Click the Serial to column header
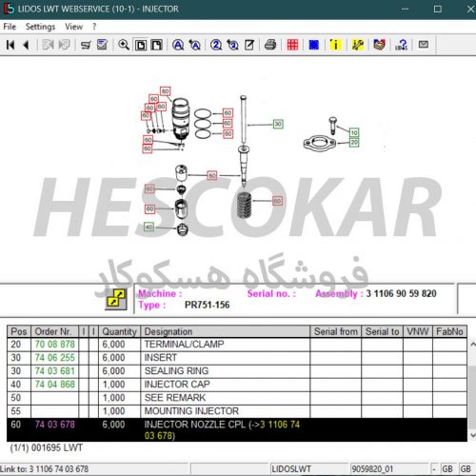The width and height of the screenshot is (476, 476). tap(382, 331)
